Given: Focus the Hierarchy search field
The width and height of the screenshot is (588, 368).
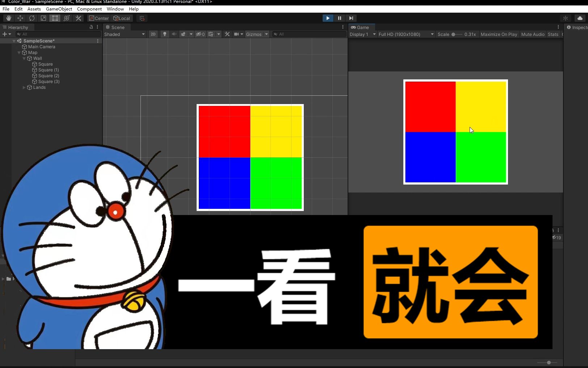Looking at the screenshot, I should click(x=58, y=34).
